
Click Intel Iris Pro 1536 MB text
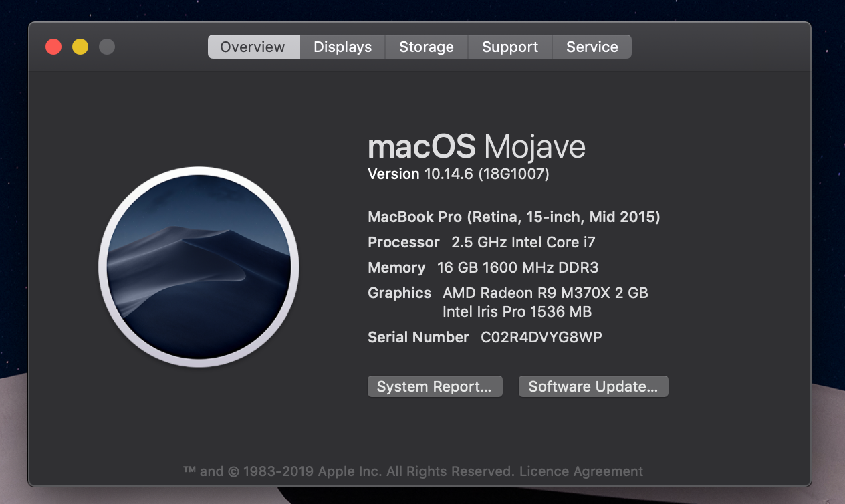517,311
